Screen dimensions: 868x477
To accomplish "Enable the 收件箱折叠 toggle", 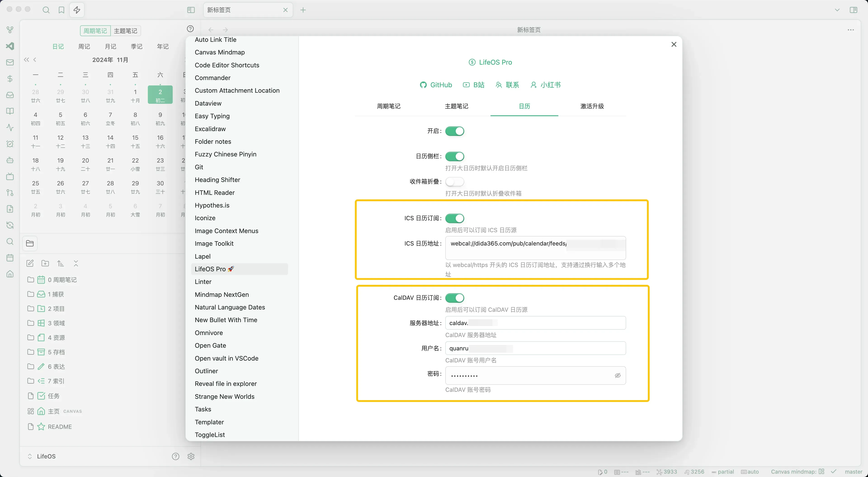I will pyautogui.click(x=455, y=182).
